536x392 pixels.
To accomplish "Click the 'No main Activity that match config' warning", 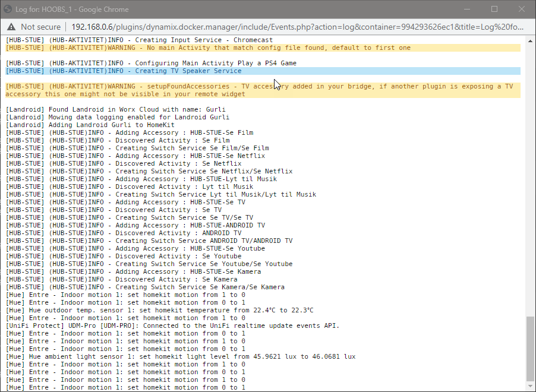I will point(263,48).
